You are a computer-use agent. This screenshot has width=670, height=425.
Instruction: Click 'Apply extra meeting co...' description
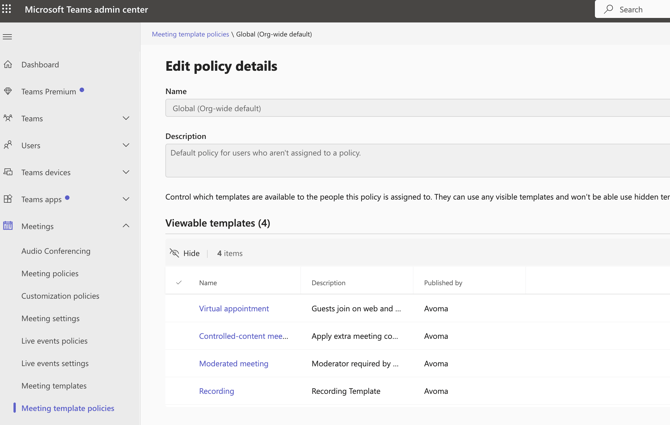355,336
